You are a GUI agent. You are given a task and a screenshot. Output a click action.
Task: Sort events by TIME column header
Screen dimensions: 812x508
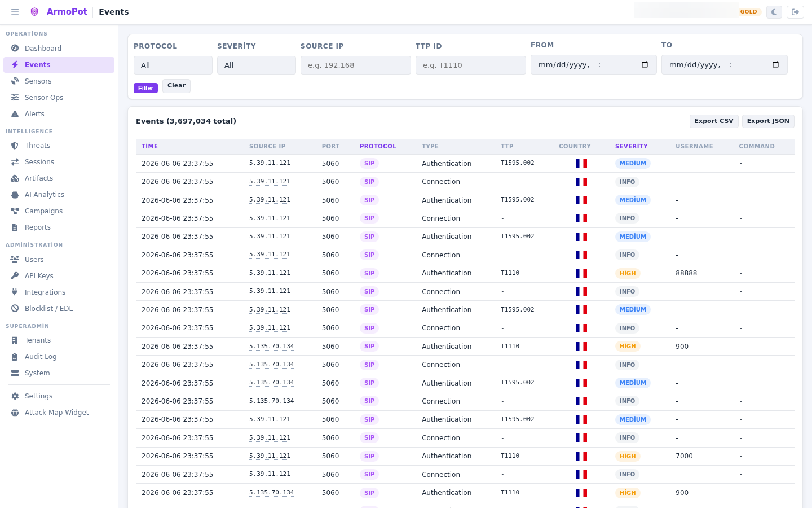[149, 146]
